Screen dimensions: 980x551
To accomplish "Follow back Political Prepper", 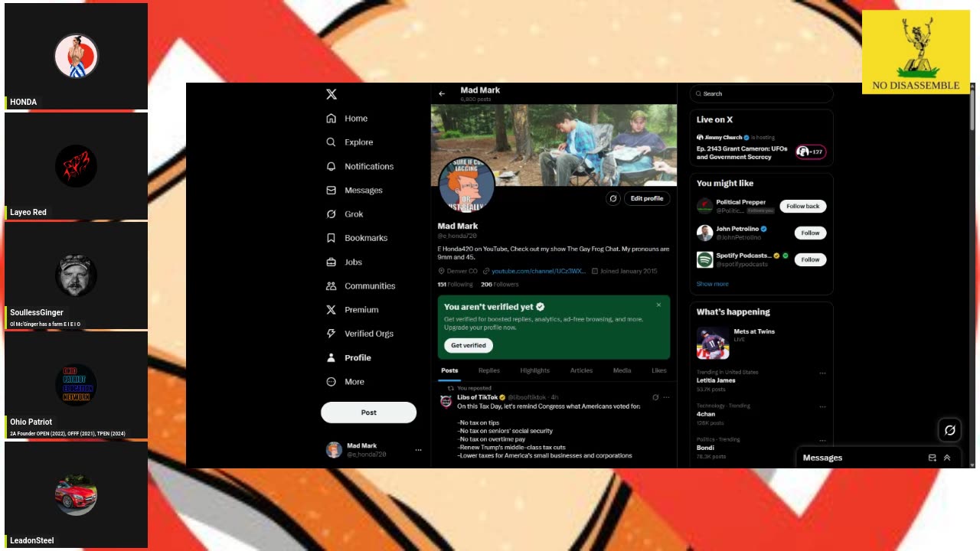I will (802, 206).
